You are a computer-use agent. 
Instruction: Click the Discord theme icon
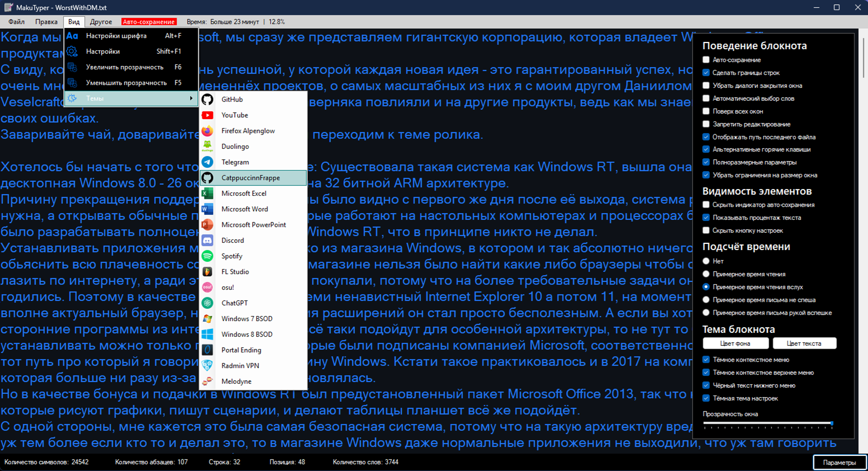tap(207, 241)
